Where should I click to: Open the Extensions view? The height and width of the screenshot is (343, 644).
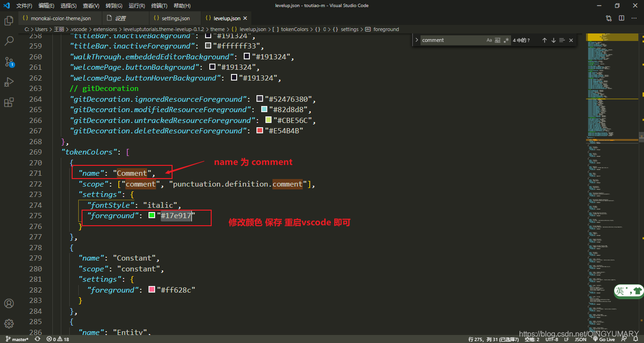tap(9, 102)
